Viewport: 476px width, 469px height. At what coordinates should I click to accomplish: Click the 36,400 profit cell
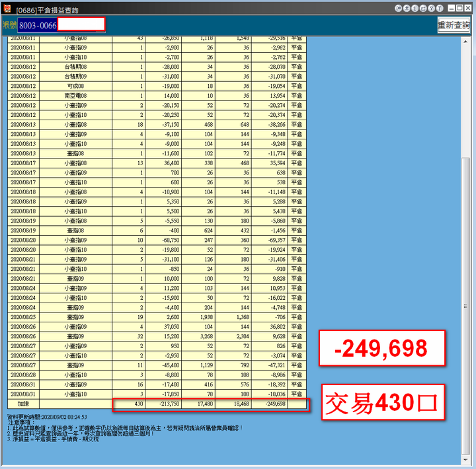[163, 163]
